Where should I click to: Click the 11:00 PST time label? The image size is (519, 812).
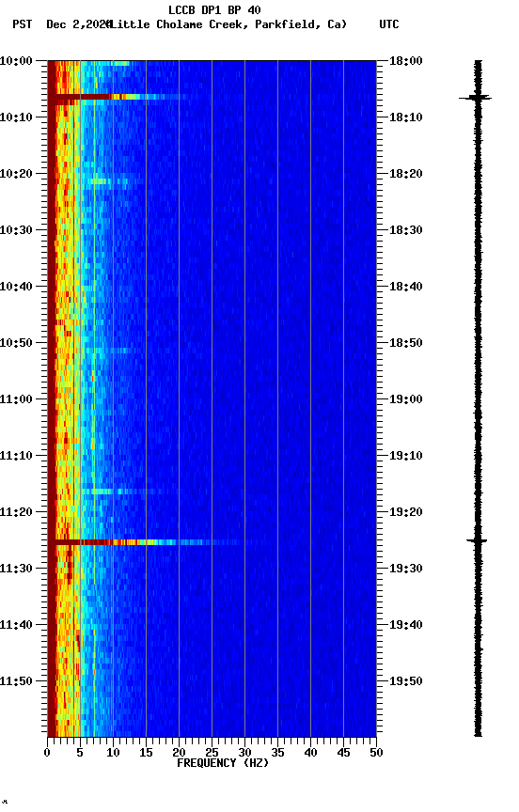tap(16, 399)
